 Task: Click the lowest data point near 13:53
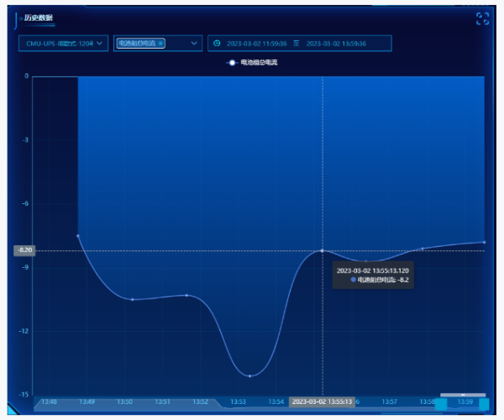click(249, 375)
